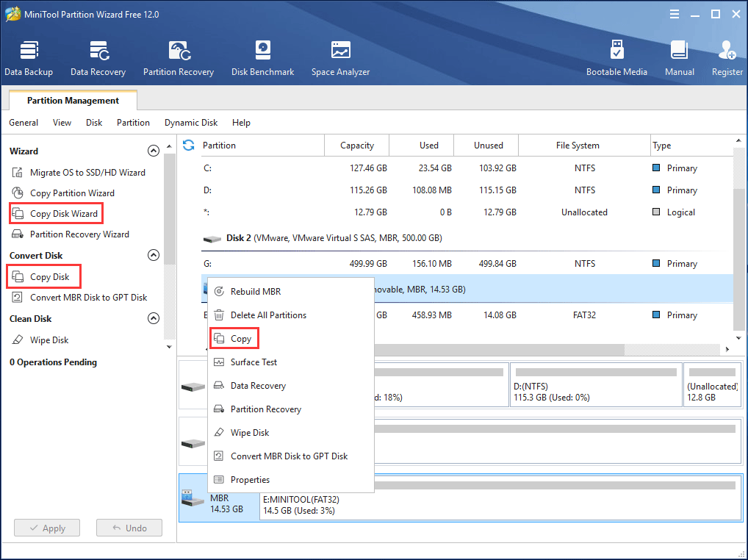Sort by the Used column header
Screen dimensions: 748x560
click(x=422, y=145)
